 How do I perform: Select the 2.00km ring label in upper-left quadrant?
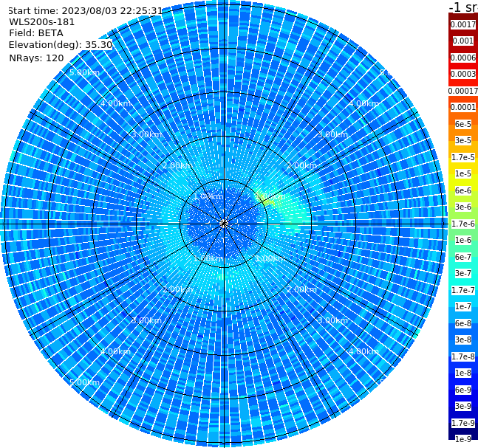177,165
